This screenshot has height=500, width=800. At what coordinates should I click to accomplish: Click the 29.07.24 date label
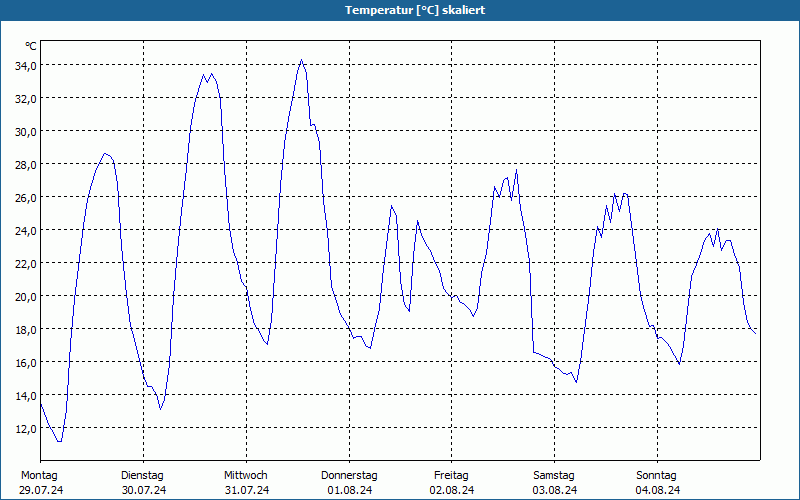41,490
